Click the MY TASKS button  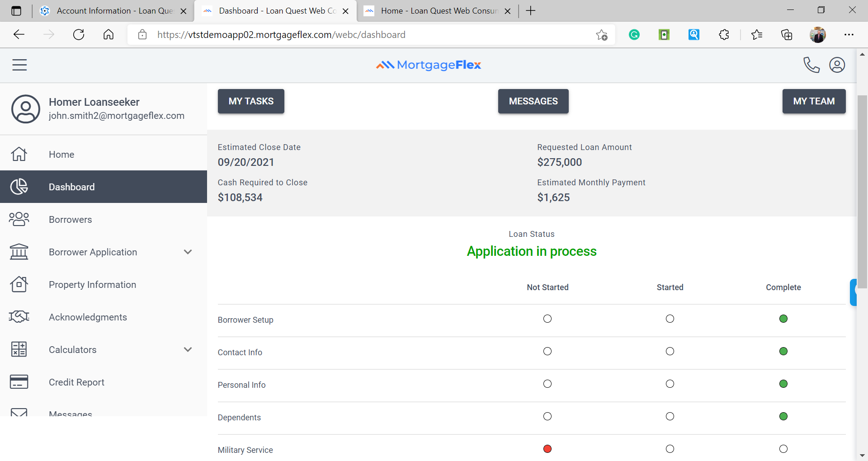pos(251,101)
